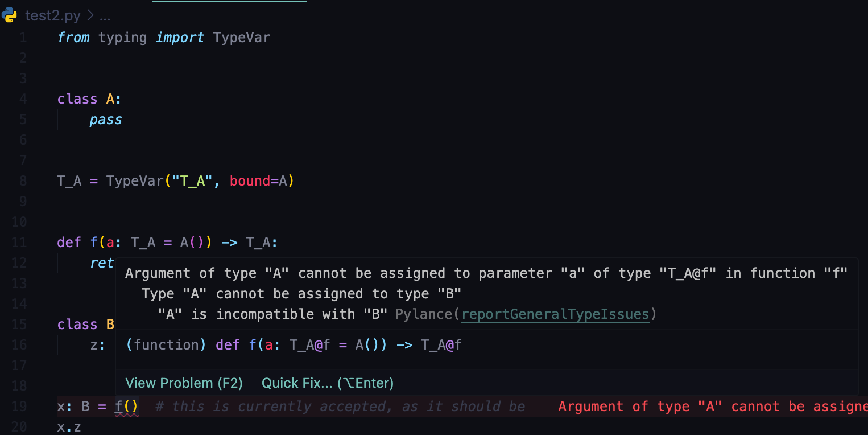Click the TypeVar import on line 1
The height and width of the screenshot is (435, 868).
point(241,37)
